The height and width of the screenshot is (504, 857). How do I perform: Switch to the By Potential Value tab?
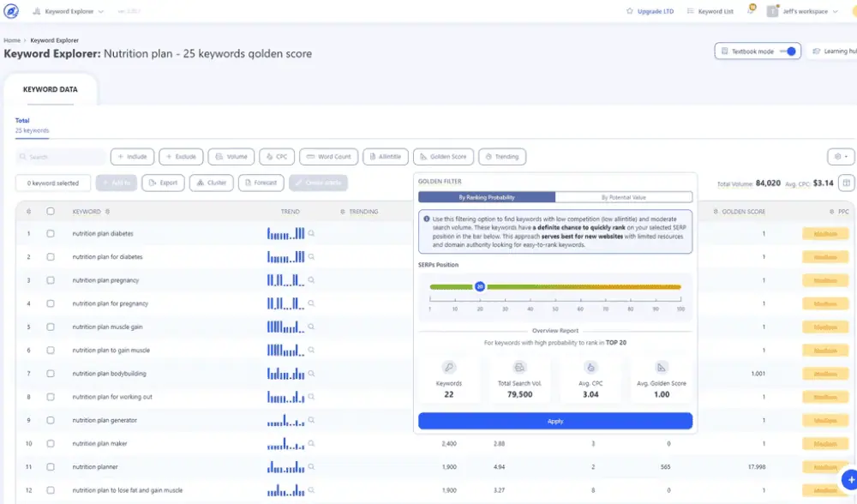[624, 197]
